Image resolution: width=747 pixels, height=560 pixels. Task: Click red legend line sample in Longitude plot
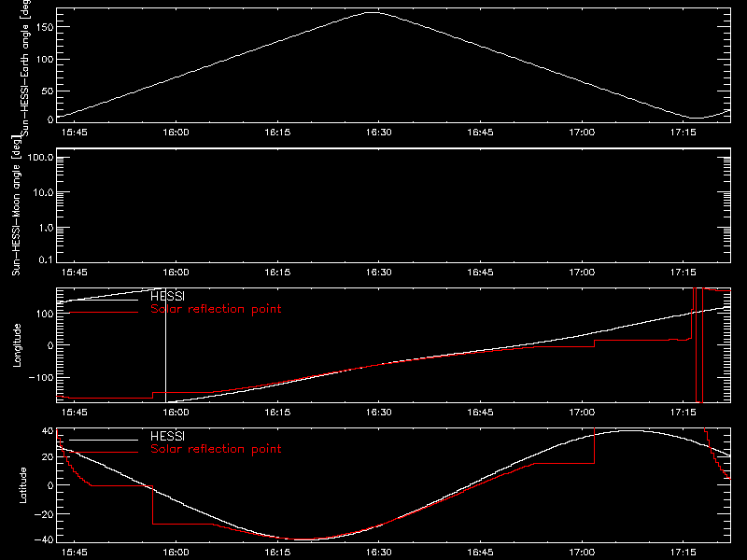[104, 313]
